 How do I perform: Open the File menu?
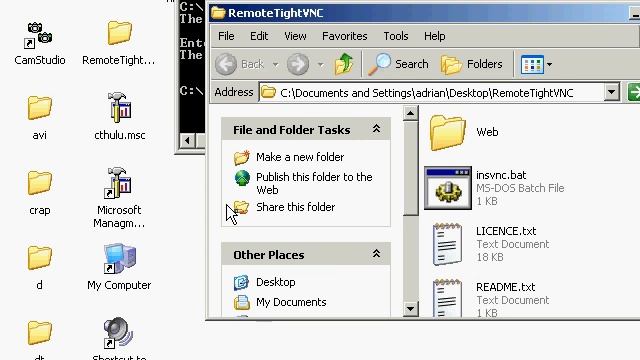point(226,36)
